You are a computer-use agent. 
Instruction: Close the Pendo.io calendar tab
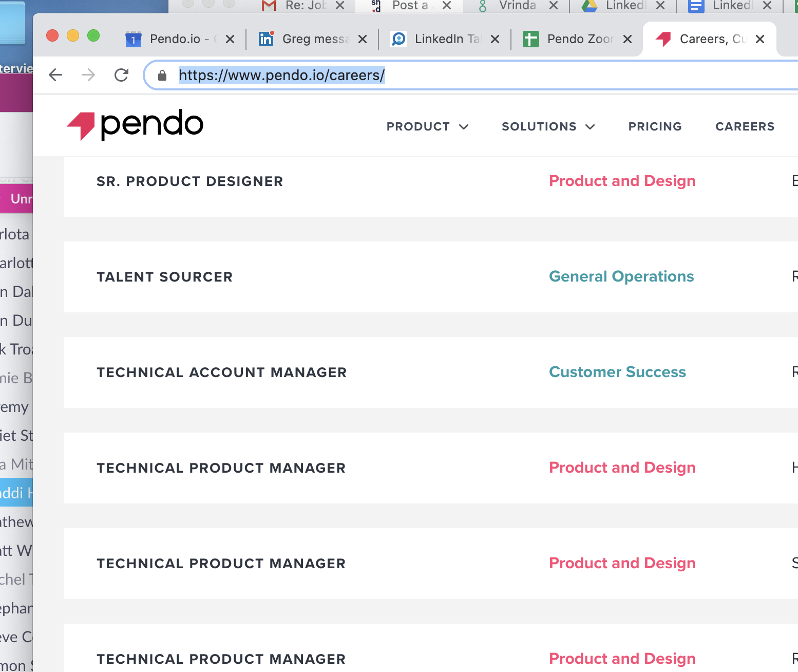click(x=230, y=39)
